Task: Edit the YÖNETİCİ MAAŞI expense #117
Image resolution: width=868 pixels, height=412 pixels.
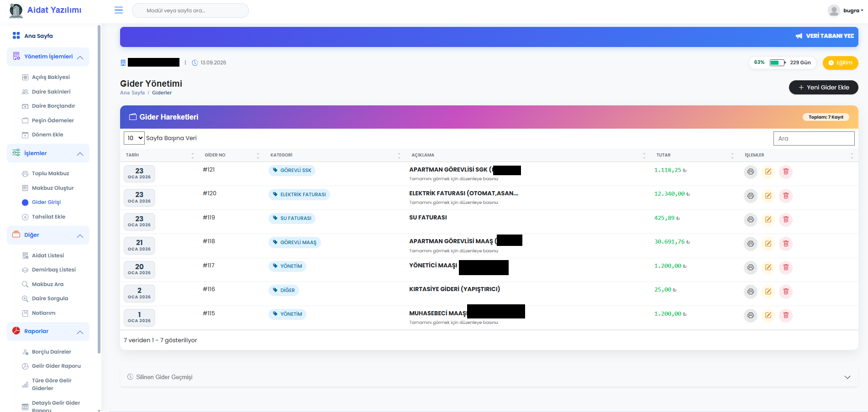Action: coord(768,267)
